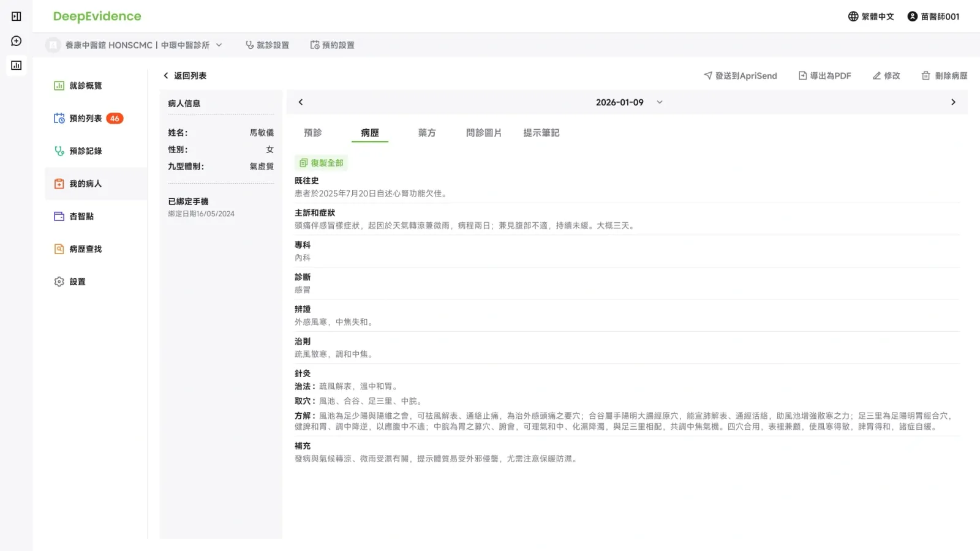Click 疏風散寒，調和中焦 text

pos(334,354)
